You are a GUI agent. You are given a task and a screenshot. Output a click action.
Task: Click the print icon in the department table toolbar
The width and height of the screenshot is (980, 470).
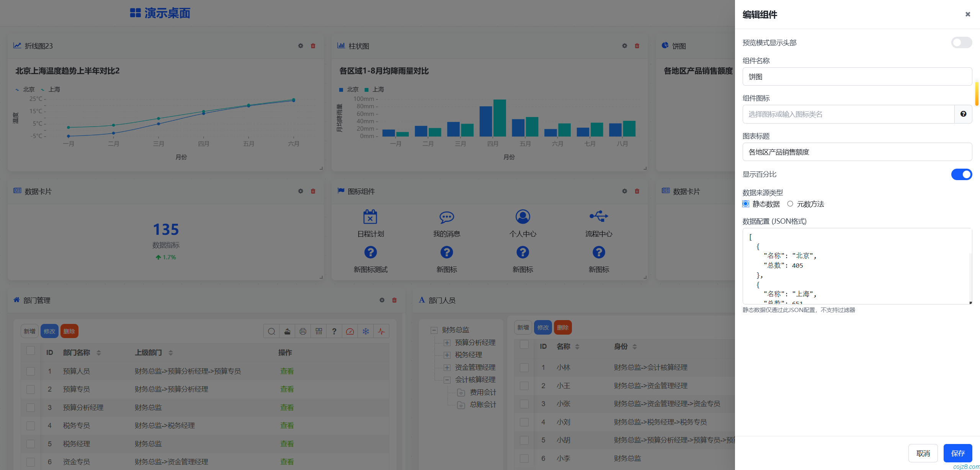(303, 331)
